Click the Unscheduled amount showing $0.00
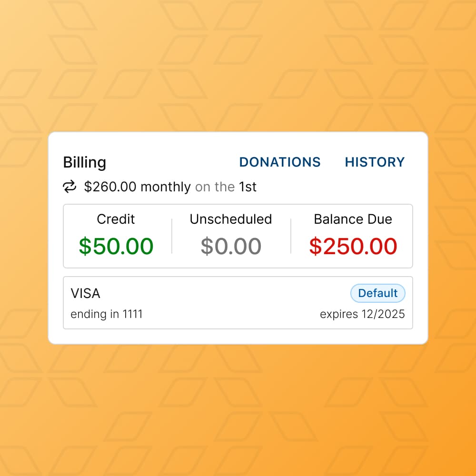476x476 pixels. (x=230, y=246)
